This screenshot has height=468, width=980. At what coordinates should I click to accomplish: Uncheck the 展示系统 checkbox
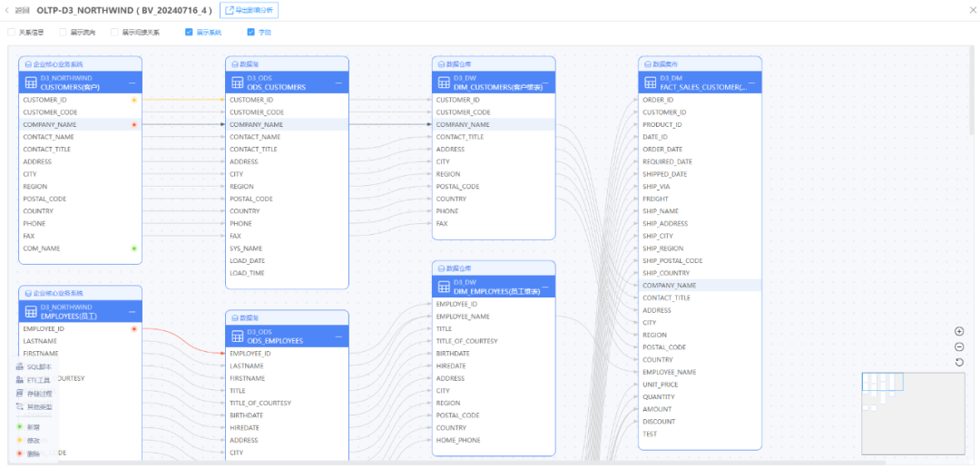[x=189, y=32]
